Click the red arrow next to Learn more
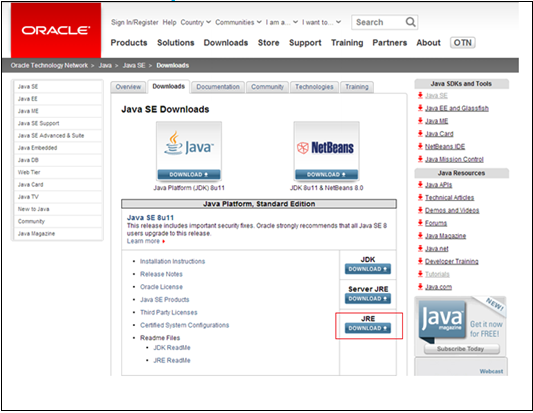The image size is (533, 413). (x=164, y=241)
